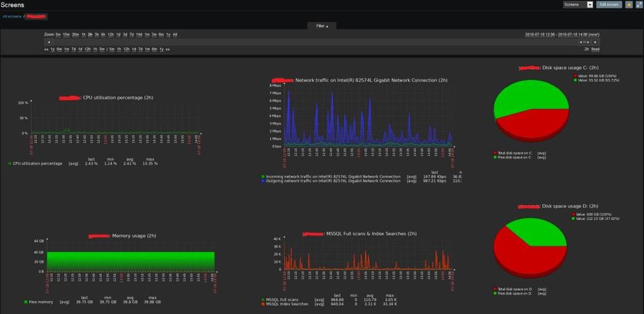644x314 pixels.
Task: Click blue Outgoing network traffic legend swatch
Action: click(263, 181)
